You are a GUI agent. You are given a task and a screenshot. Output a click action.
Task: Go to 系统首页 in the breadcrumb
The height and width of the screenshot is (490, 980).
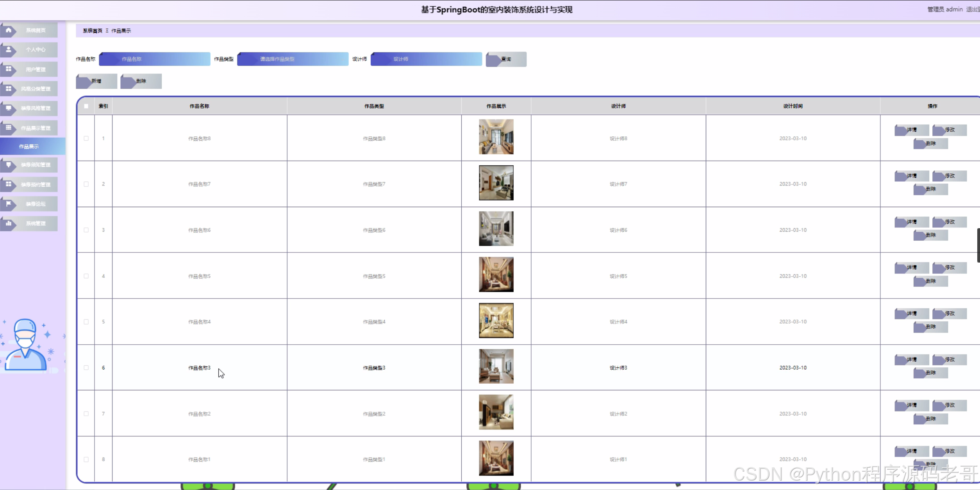coord(92,30)
